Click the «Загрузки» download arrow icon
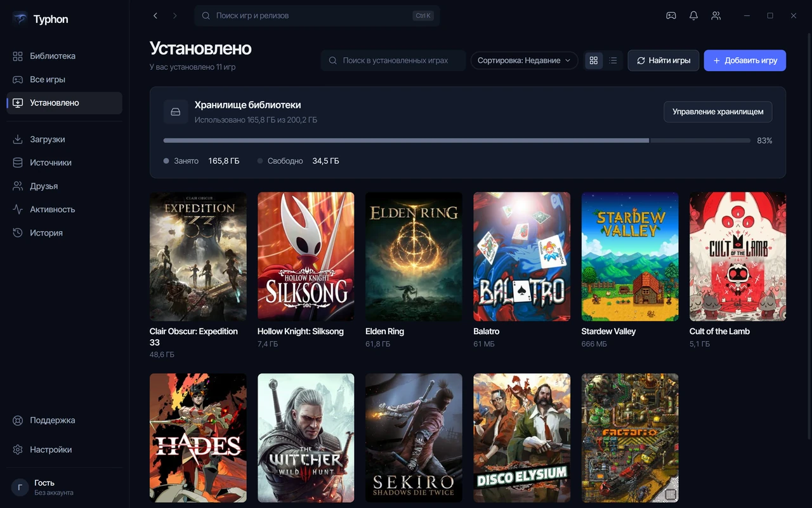This screenshot has height=508, width=812. pos(18,140)
